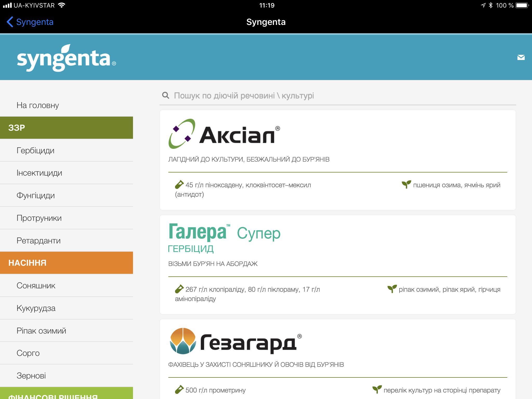
Task: Click text 500 г/л прометрину
Action: click(x=215, y=390)
